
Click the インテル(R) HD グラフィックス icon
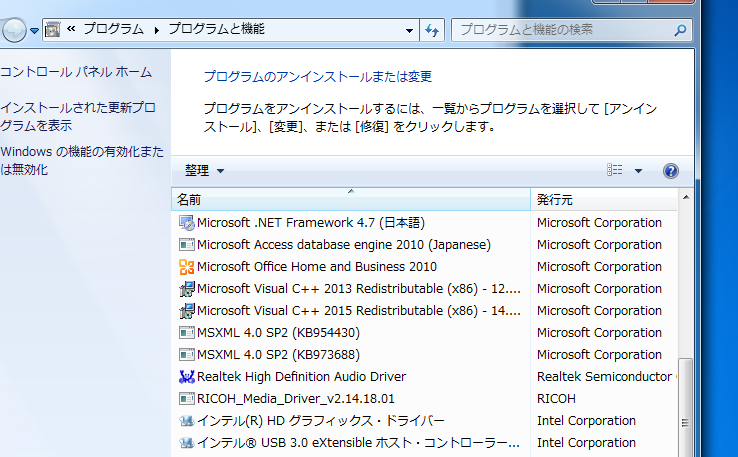pos(186,421)
